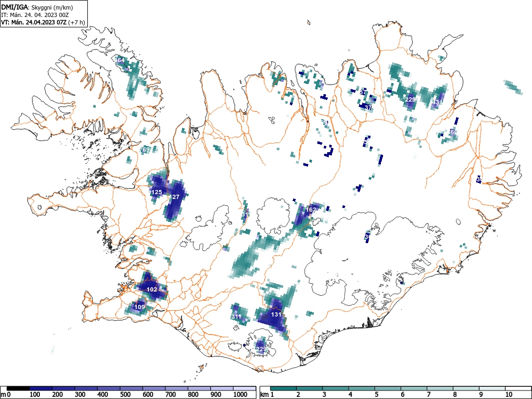532x399 pixels.
Task: Select the dark teal swatch between km 1 and 2
Action: pyautogui.click(x=284, y=388)
